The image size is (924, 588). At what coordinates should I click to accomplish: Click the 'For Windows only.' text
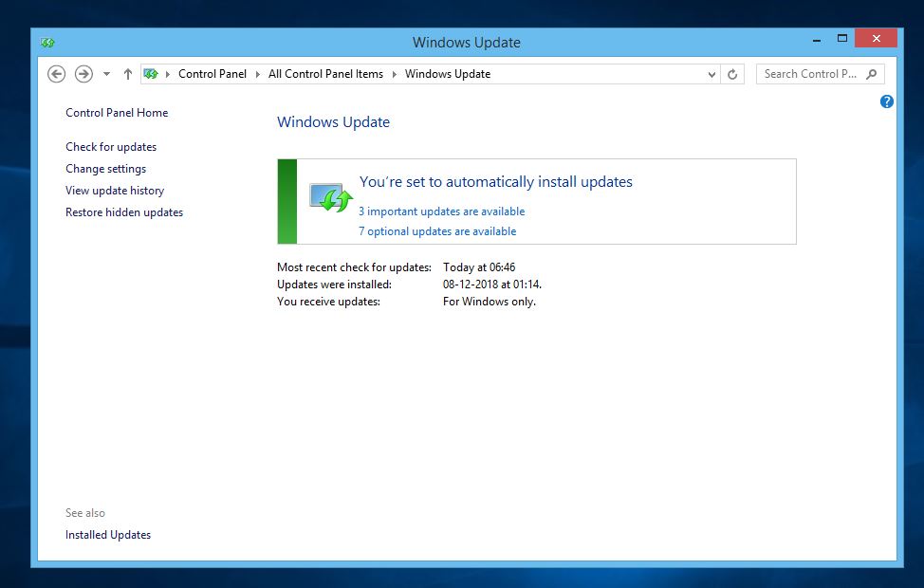pos(490,301)
